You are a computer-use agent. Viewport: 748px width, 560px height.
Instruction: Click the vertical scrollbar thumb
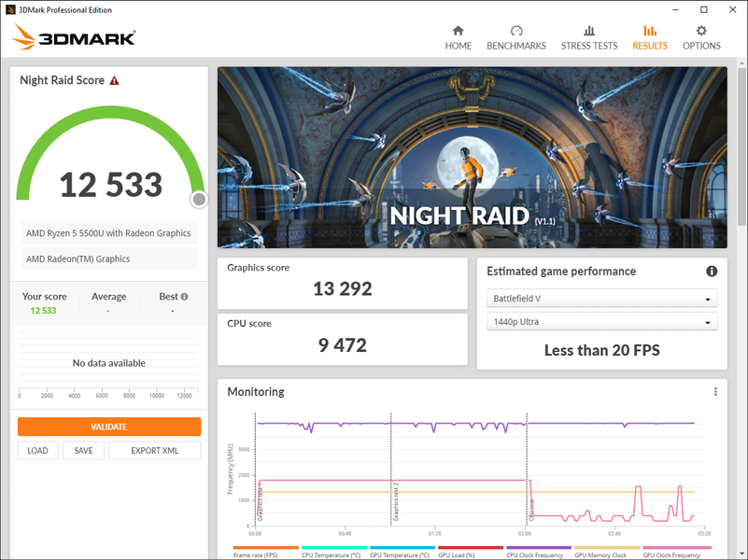[x=741, y=147]
